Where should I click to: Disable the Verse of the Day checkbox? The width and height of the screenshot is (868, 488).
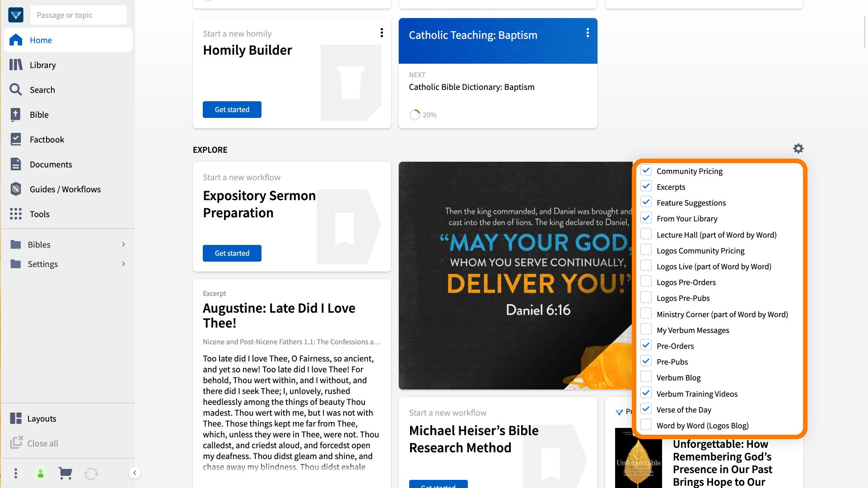(x=646, y=409)
